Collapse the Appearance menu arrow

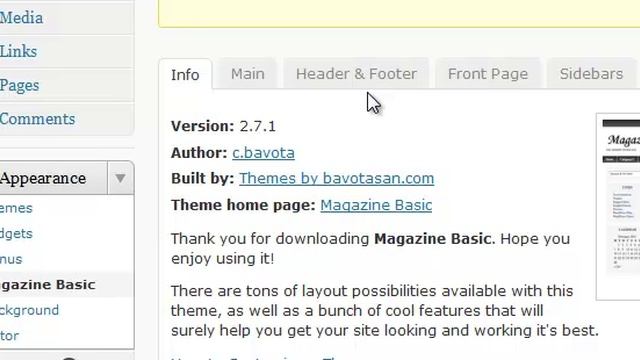120,178
